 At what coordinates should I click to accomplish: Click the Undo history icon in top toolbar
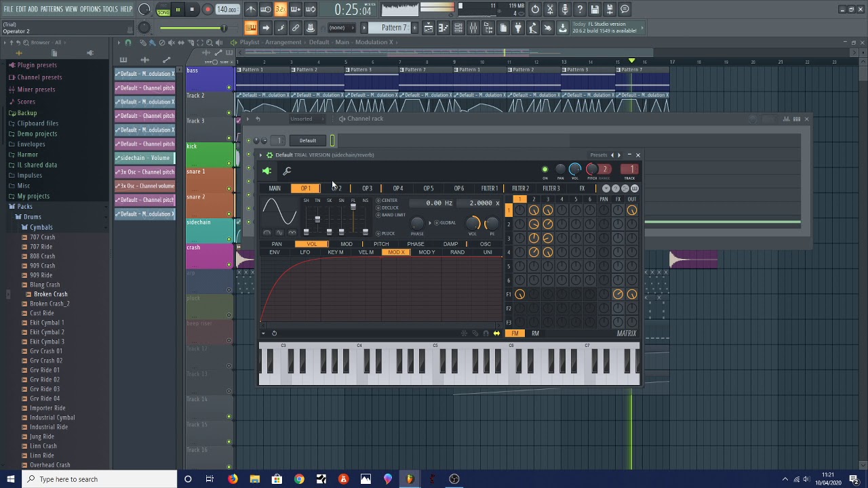coord(535,9)
